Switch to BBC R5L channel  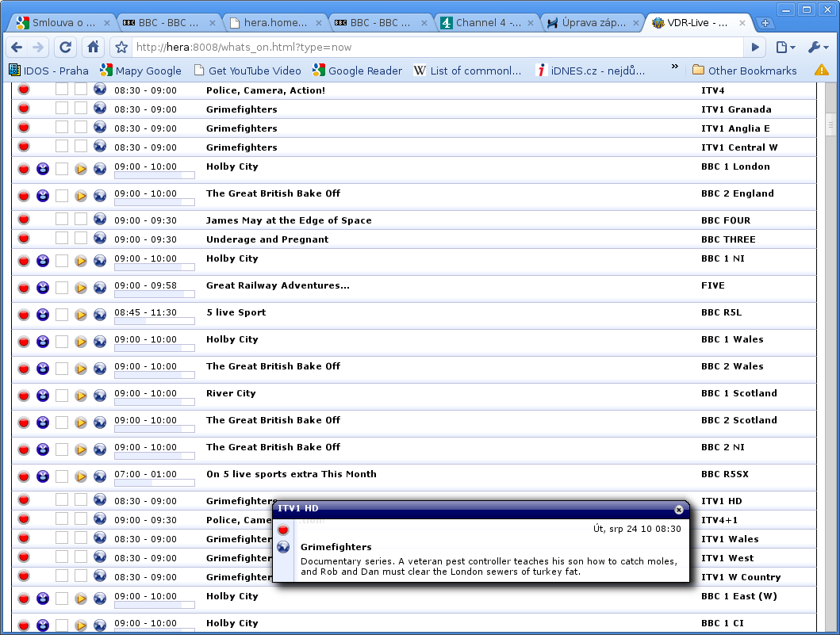pyautogui.click(x=43, y=315)
